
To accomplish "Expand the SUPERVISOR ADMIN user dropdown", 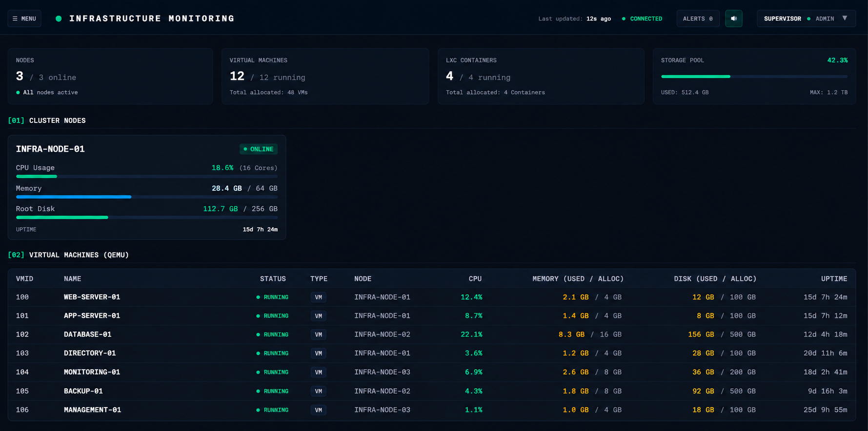I will click(806, 19).
